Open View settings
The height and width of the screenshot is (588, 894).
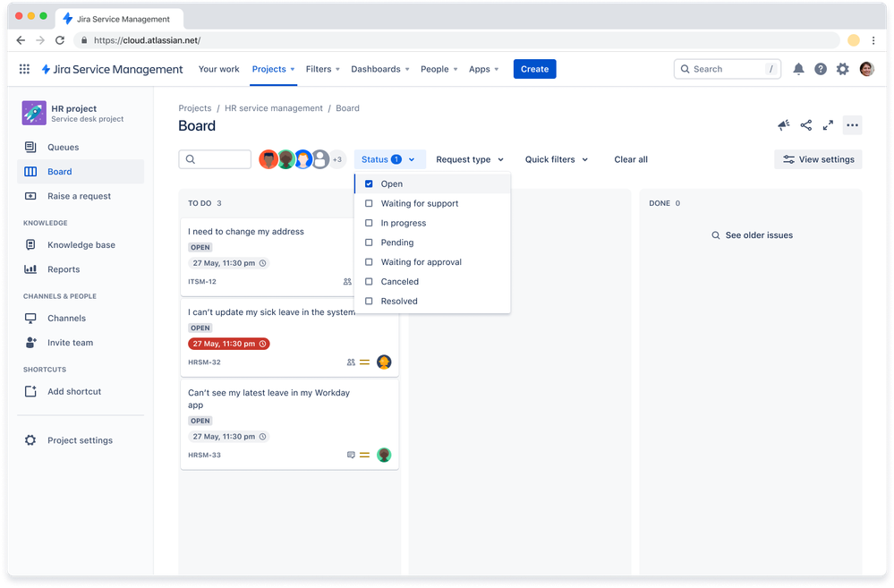tap(818, 159)
